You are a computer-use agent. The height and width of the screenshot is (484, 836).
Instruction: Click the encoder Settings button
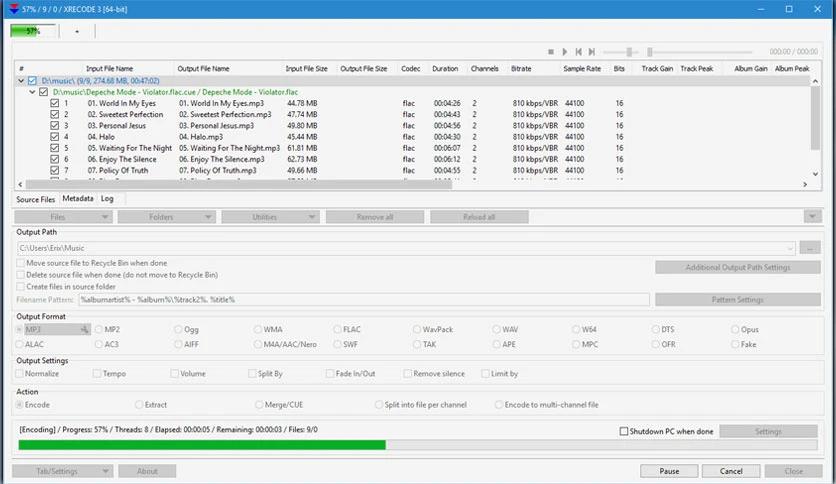(768, 431)
